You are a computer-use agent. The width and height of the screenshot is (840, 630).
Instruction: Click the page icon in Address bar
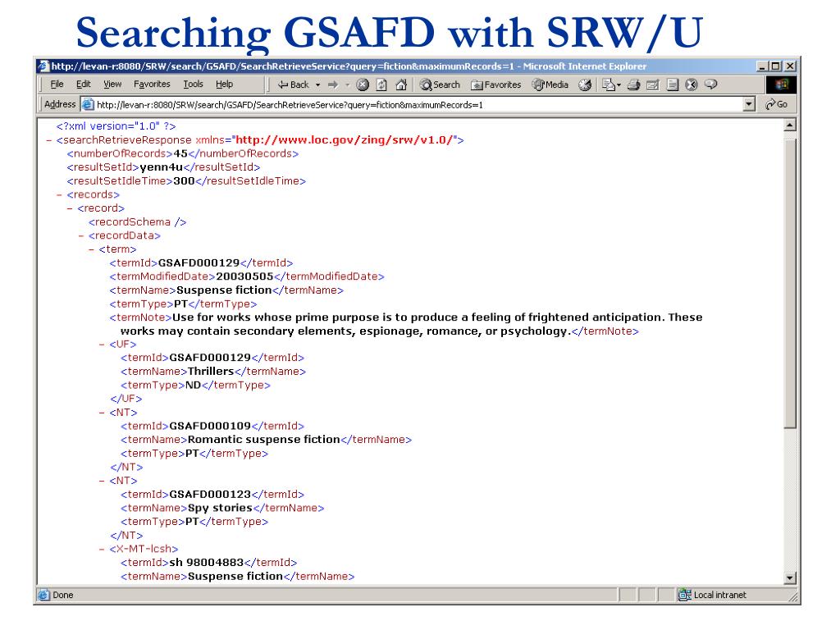(88, 104)
